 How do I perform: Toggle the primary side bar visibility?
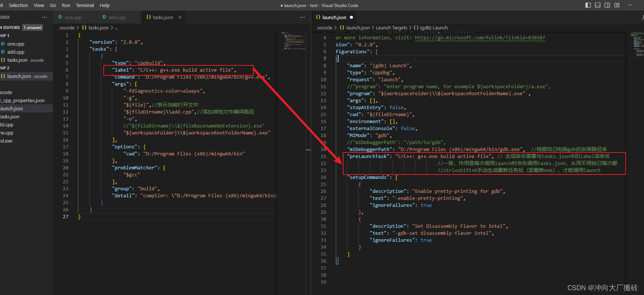588,5
